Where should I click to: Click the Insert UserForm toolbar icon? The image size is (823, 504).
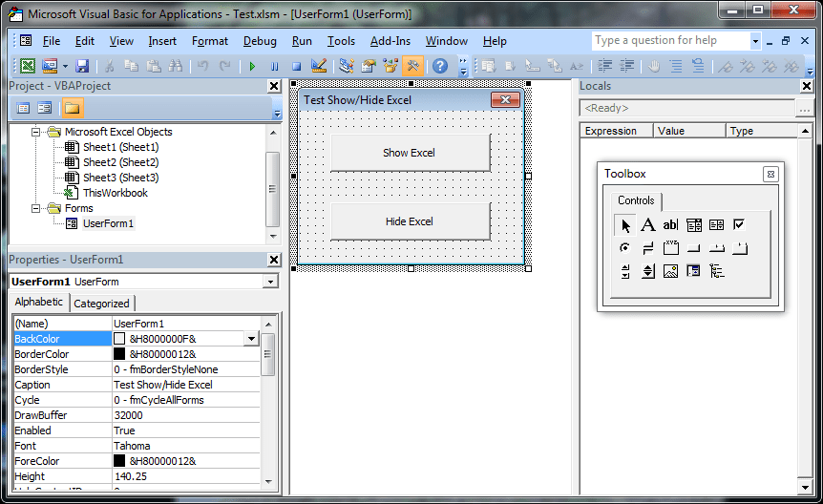point(50,66)
